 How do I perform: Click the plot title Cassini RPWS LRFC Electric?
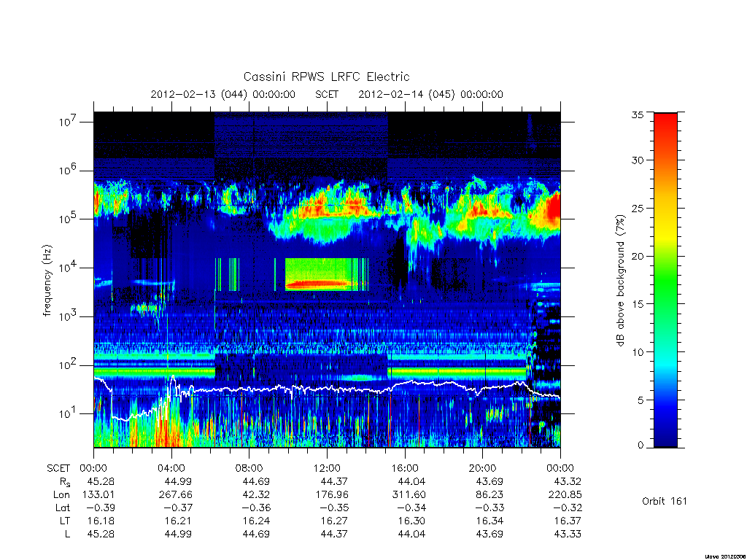coord(326,77)
